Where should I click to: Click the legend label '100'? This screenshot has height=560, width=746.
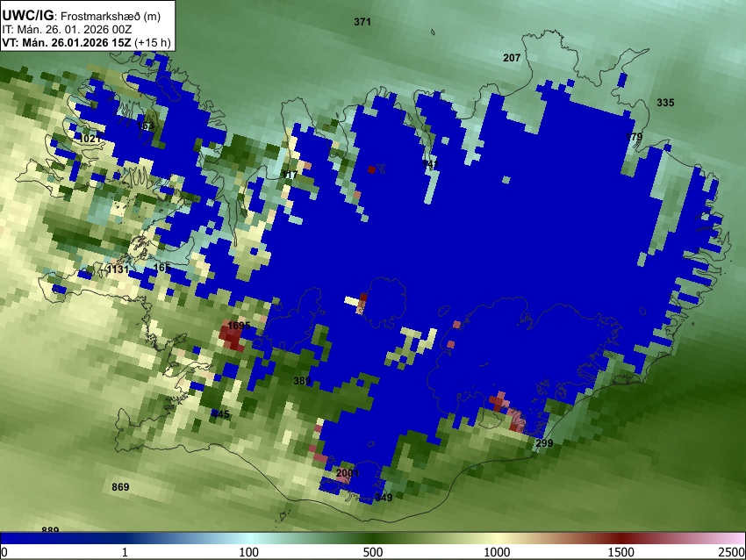pos(249,552)
